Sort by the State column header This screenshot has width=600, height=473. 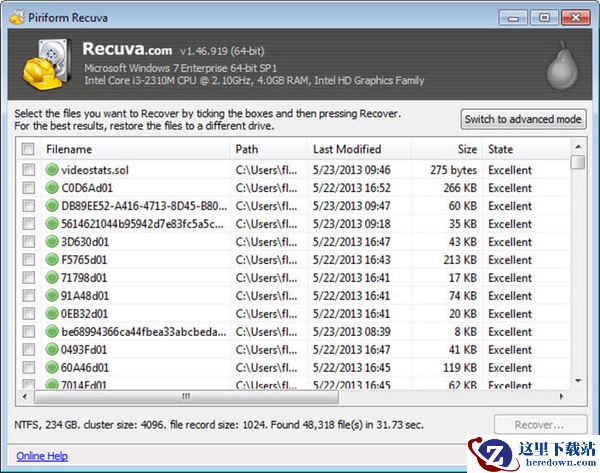click(x=526, y=149)
